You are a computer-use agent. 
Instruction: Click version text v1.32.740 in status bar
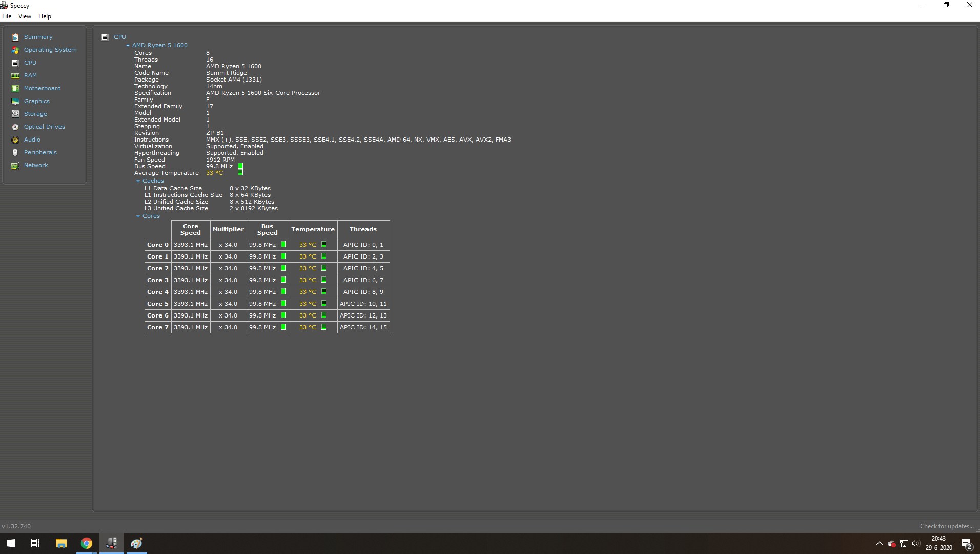(16, 526)
